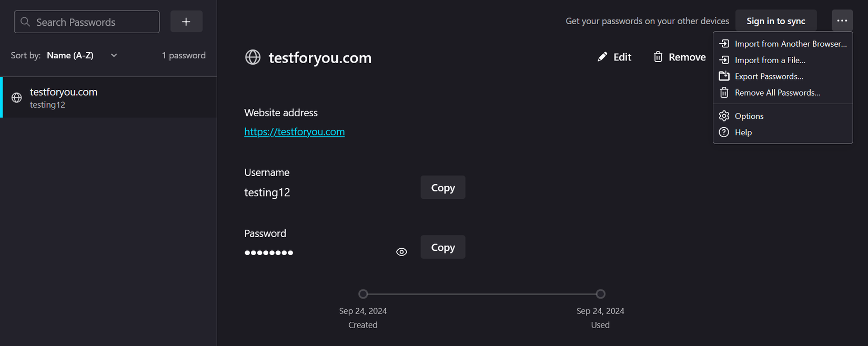The height and width of the screenshot is (346, 868).
Task: Click the Export Passwords icon
Action: pyautogui.click(x=724, y=76)
